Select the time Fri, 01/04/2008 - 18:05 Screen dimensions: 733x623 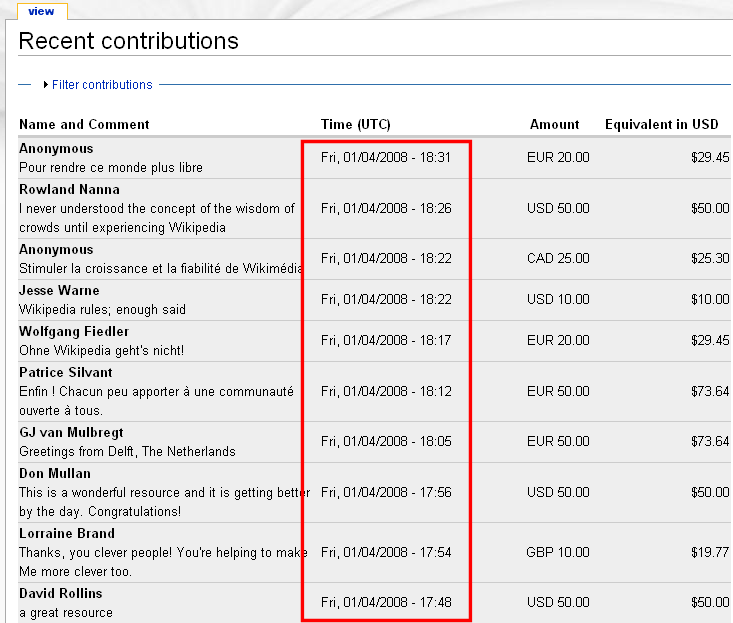pos(386,441)
